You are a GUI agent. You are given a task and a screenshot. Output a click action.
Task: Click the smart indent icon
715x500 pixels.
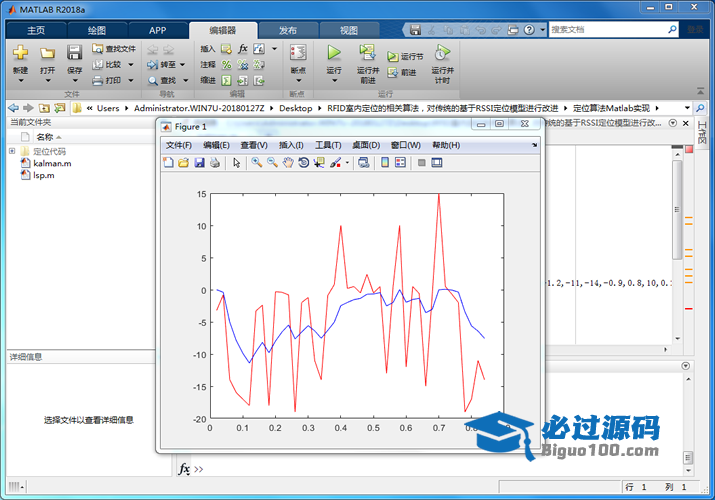226,80
